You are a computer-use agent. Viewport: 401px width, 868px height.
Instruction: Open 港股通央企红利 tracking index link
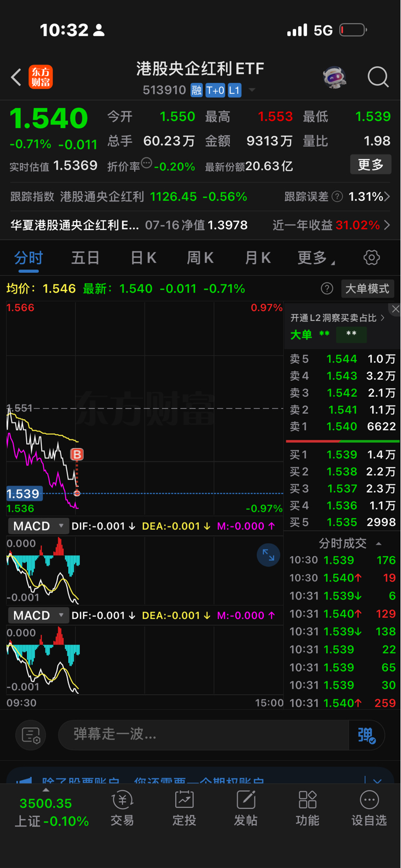pos(102,197)
